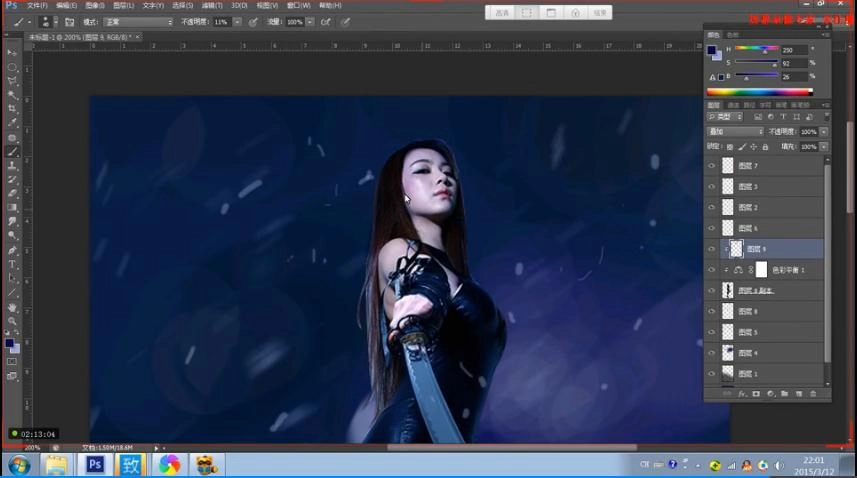857x478 pixels.
Task: Open Photoshop from the Windows taskbar
Action: pos(94,464)
